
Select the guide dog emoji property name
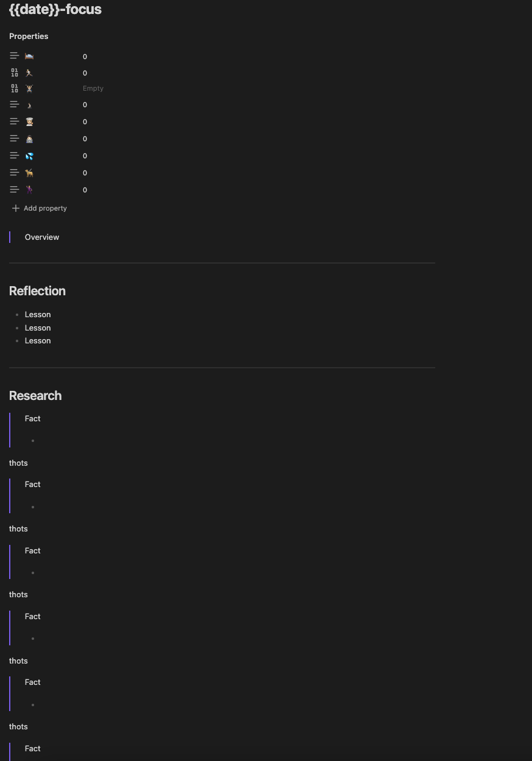click(29, 173)
